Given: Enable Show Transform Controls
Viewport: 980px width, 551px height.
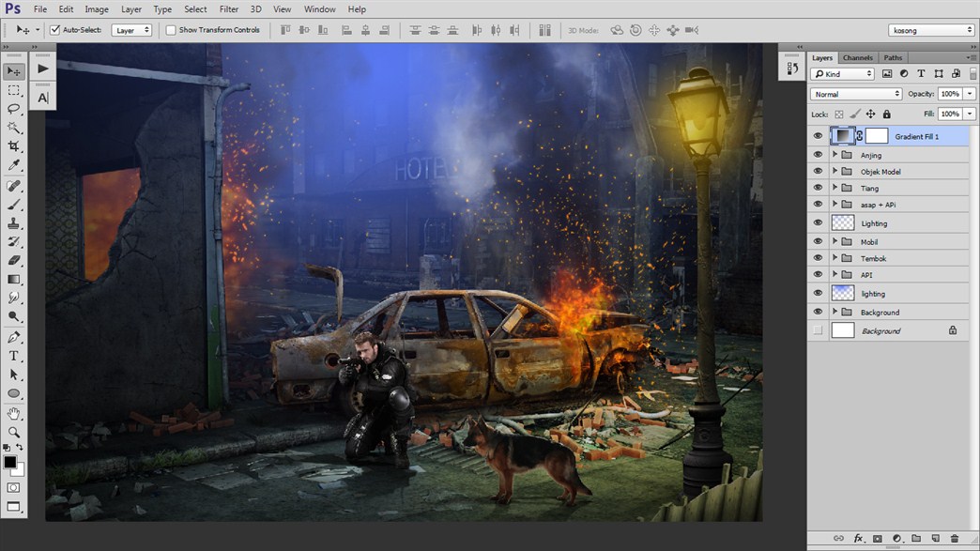Looking at the screenshot, I should (171, 30).
